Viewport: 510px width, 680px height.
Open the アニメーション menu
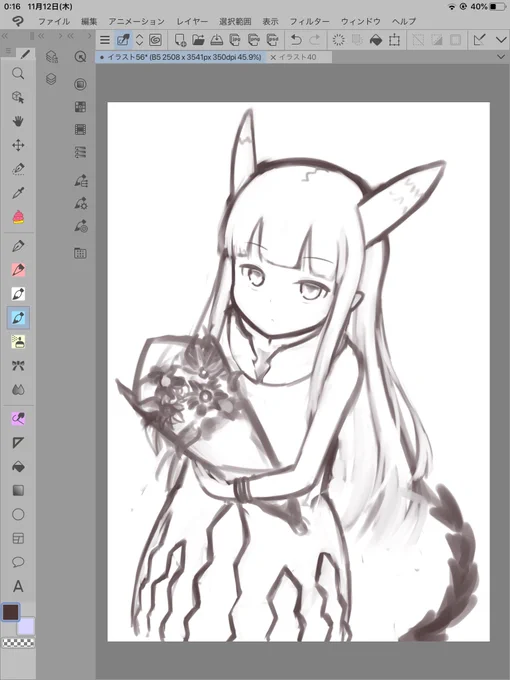(x=137, y=21)
